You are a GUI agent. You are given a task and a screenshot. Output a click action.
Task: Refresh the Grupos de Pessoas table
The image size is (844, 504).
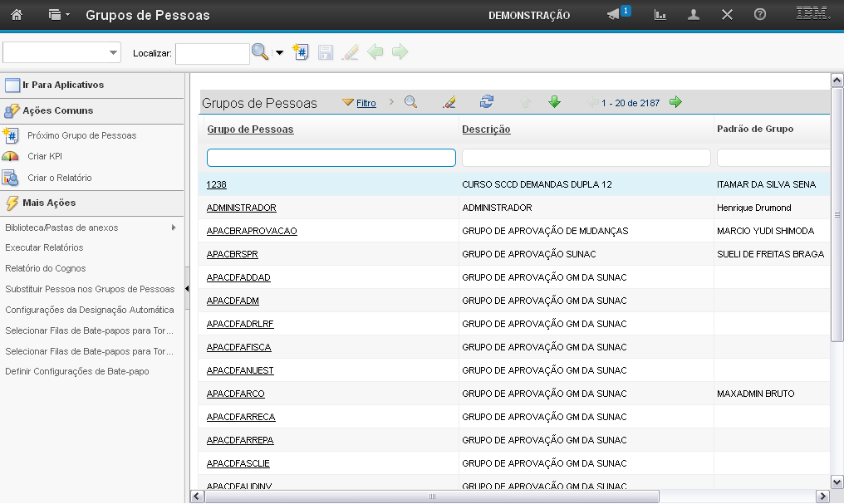click(487, 102)
